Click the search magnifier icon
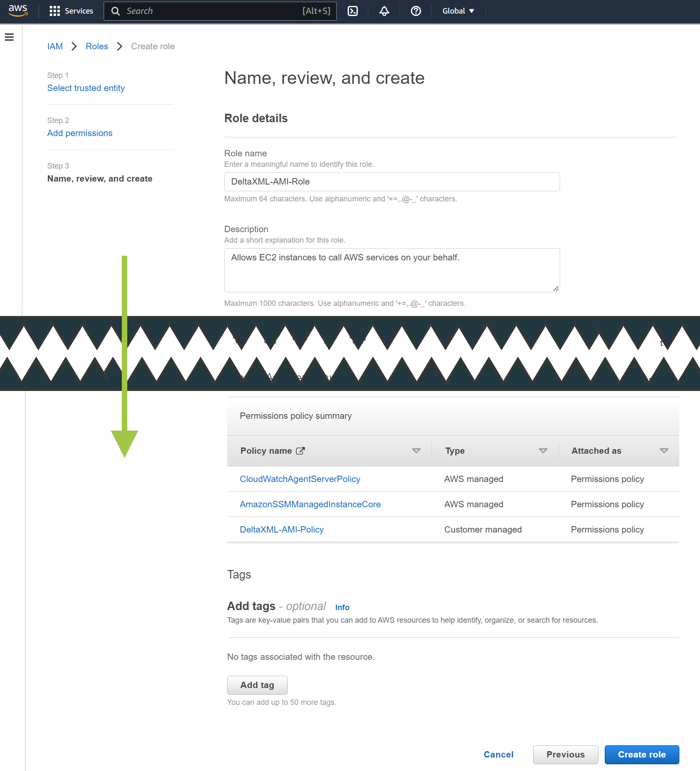Viewport: 700px width, 771px height. (x=115, y=11)
